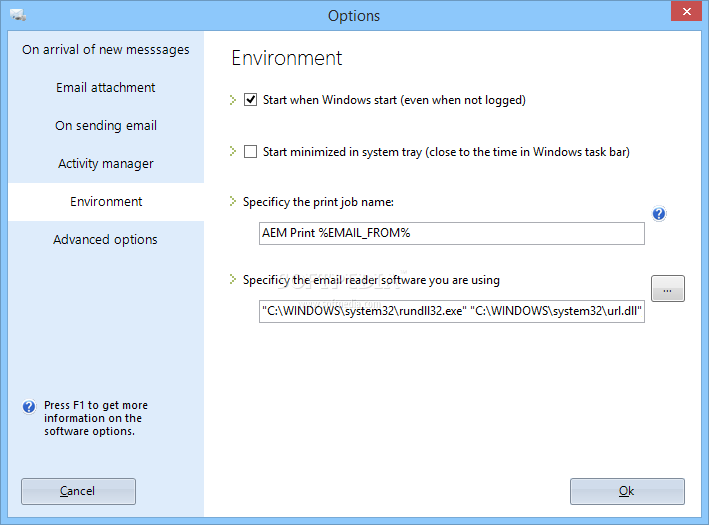Switch to Email attachment options
The image size is (709, 525).
point(106,88)
